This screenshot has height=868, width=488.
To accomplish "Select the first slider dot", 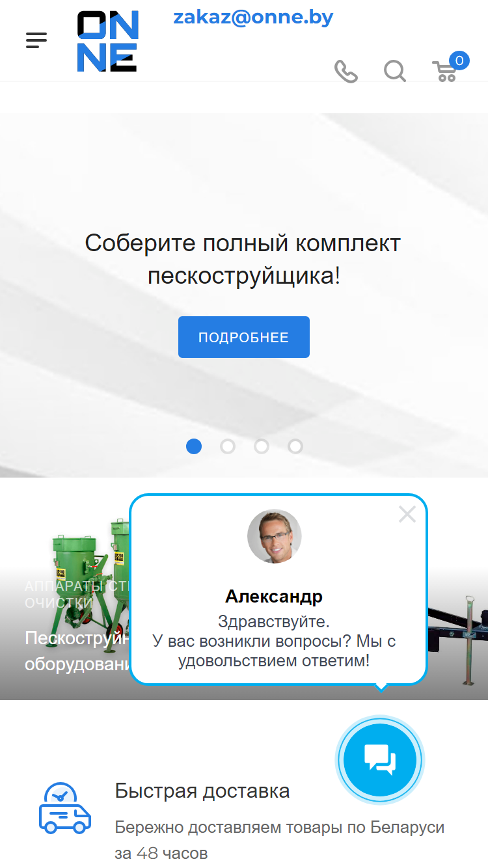I will click(194, 446).
